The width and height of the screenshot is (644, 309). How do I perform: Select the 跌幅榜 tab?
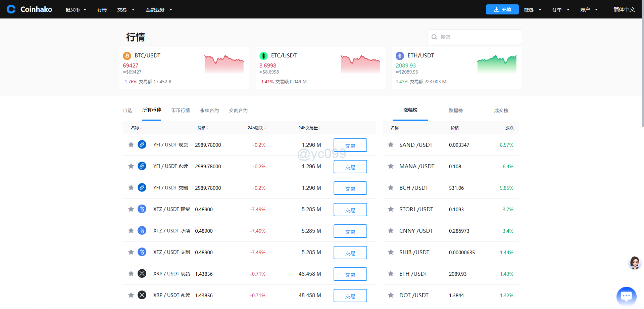(455, 111)
